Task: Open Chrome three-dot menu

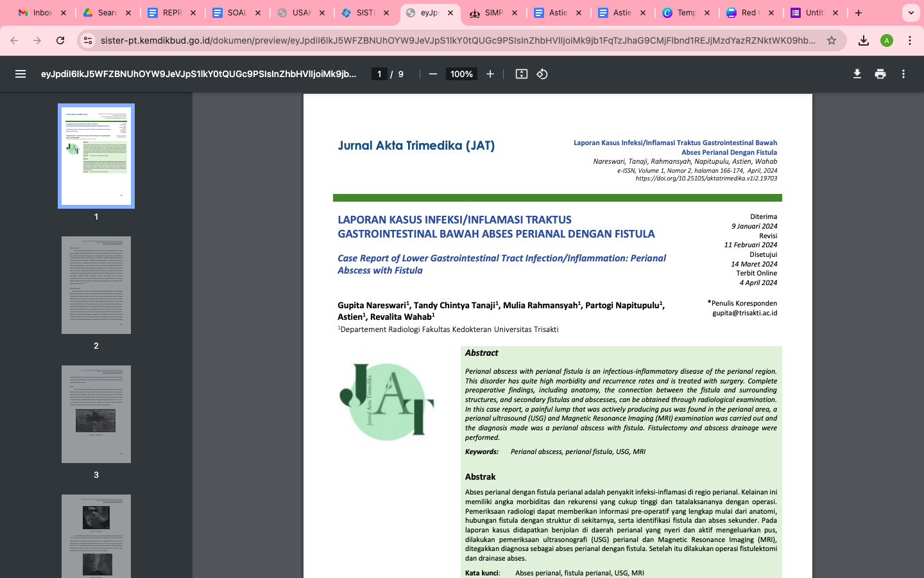Action: click(x=910, y=40)
